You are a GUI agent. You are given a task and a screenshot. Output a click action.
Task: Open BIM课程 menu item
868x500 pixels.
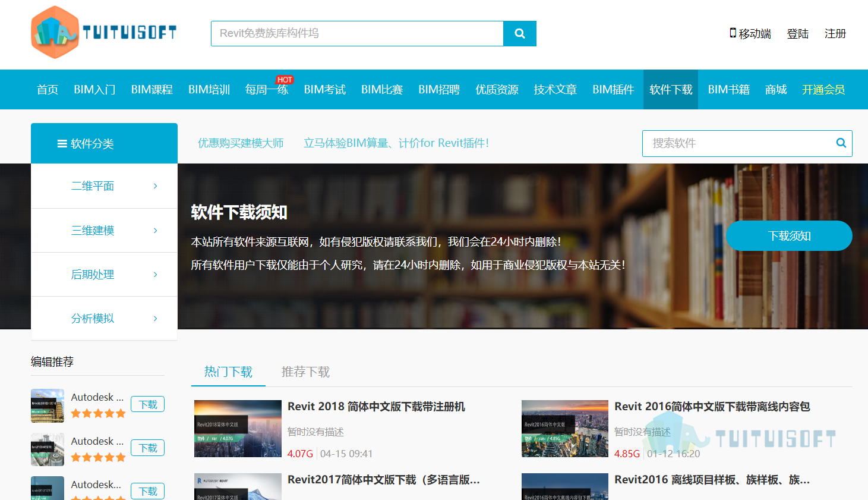click(152, 90)
